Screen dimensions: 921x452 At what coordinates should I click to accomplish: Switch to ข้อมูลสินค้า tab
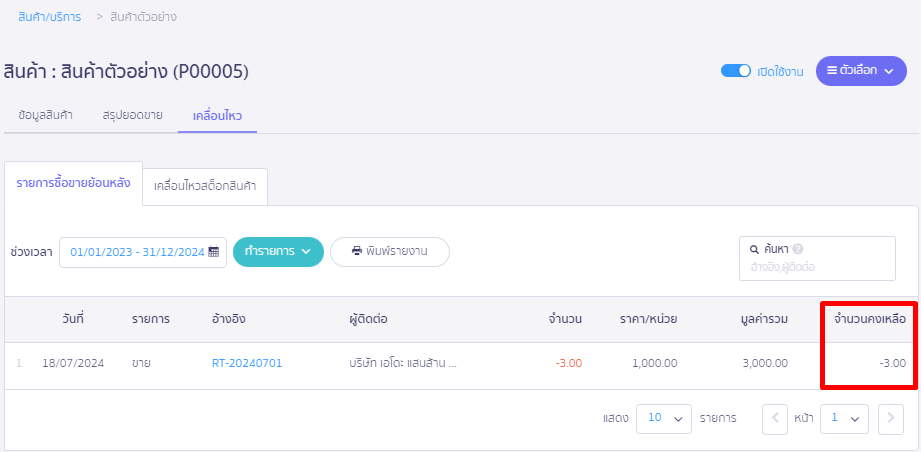46,115
